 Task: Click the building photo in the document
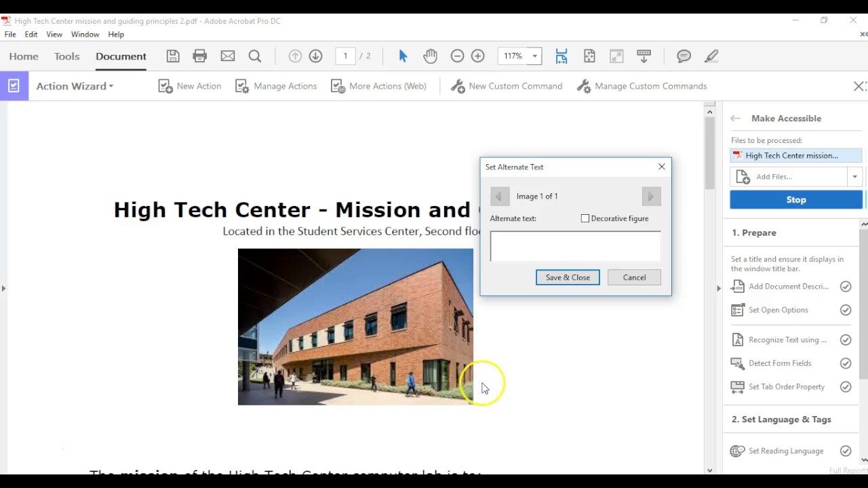tap(355, 327)
